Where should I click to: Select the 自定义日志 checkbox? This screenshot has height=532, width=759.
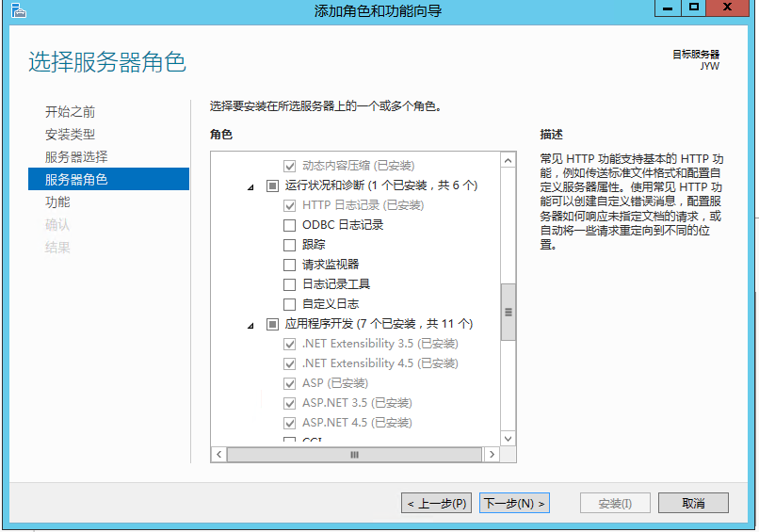(x=290, y=304)
